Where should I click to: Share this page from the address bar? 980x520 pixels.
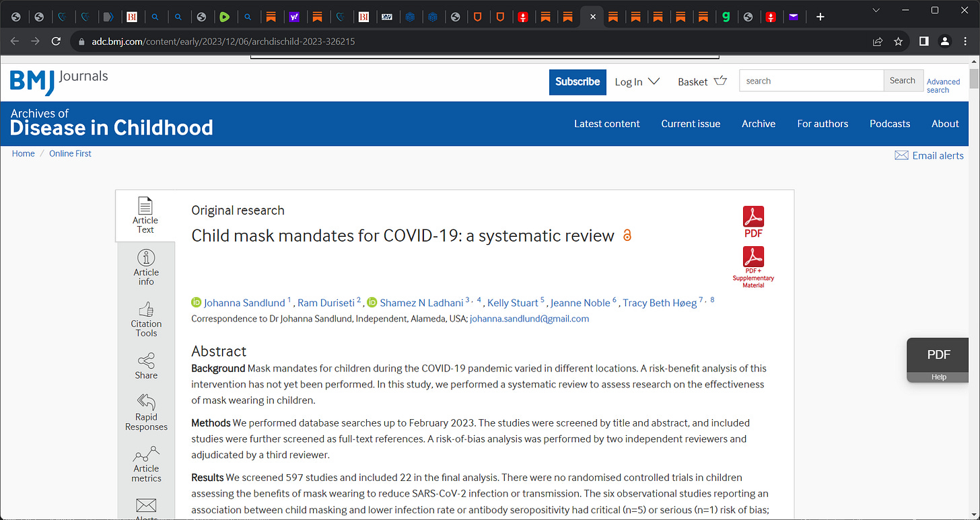coord(878,42)
